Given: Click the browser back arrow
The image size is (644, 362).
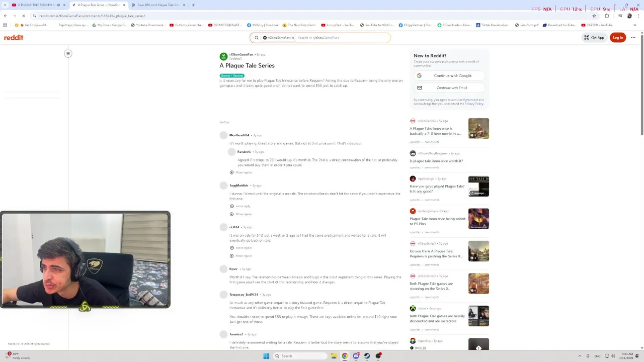Looking at the screenshot, I should pos(6,16).
